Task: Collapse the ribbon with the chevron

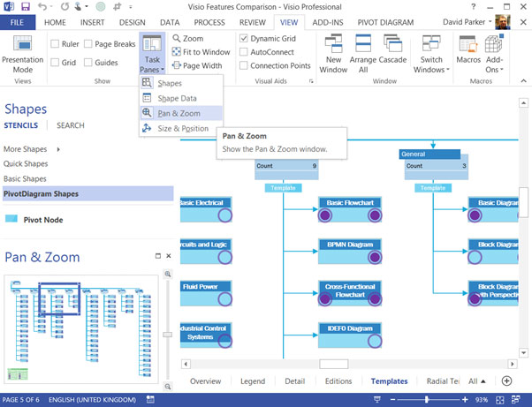Action: (x=523, y=81)
